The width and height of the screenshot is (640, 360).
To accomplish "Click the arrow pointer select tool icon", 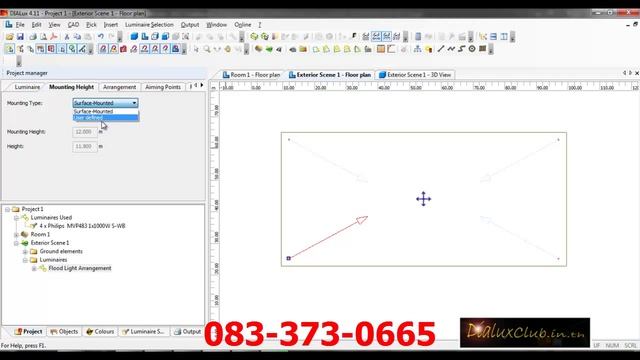I will (196, 49).
